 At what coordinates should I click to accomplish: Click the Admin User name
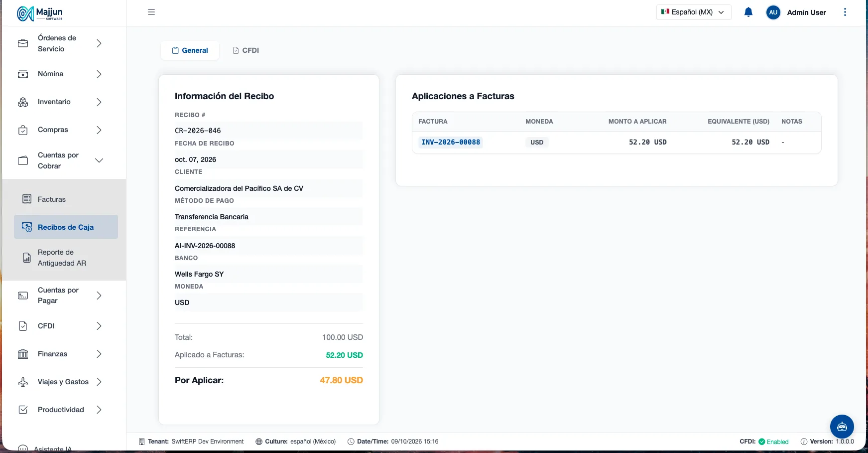click(806, 12)
